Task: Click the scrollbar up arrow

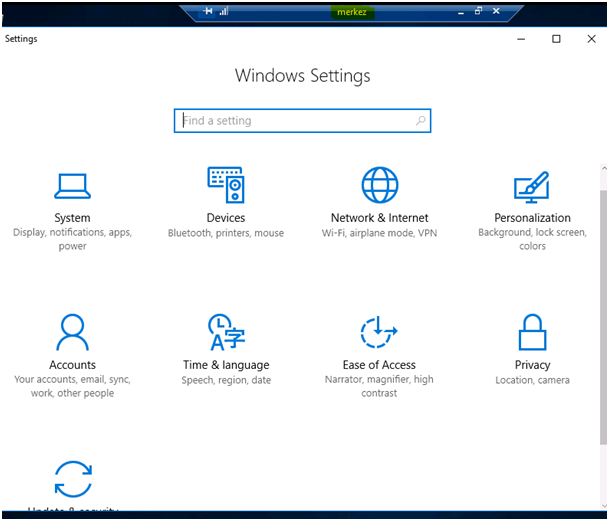Action: (604, 169)
